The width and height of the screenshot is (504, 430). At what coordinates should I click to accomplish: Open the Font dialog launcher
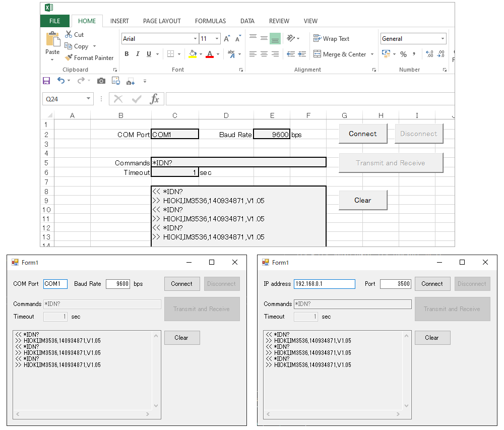241,70
